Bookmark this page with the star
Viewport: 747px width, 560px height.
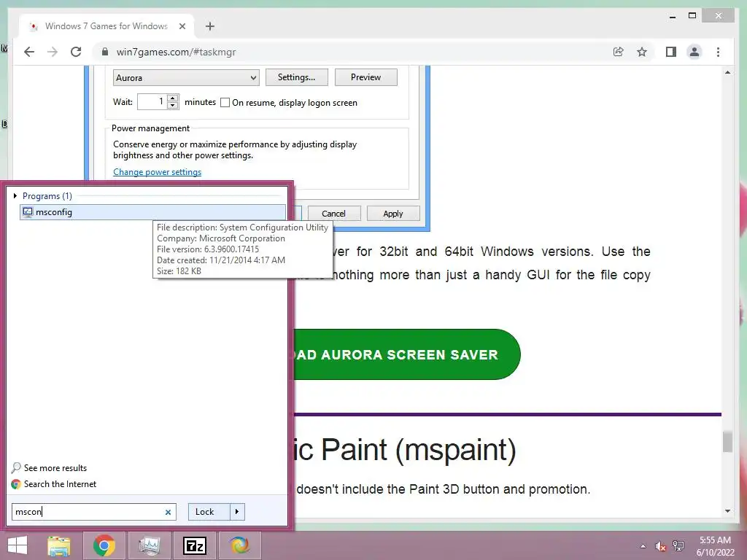642,52
